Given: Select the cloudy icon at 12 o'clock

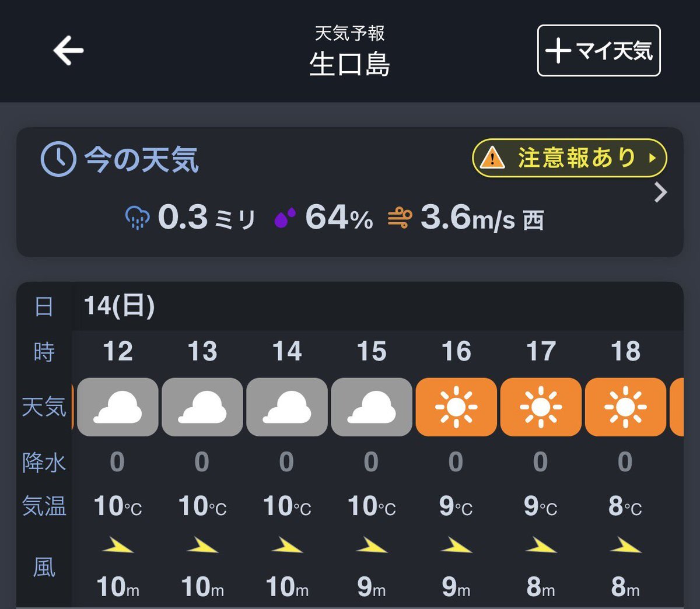Looking at the screenshot, I should pos(118,407).
